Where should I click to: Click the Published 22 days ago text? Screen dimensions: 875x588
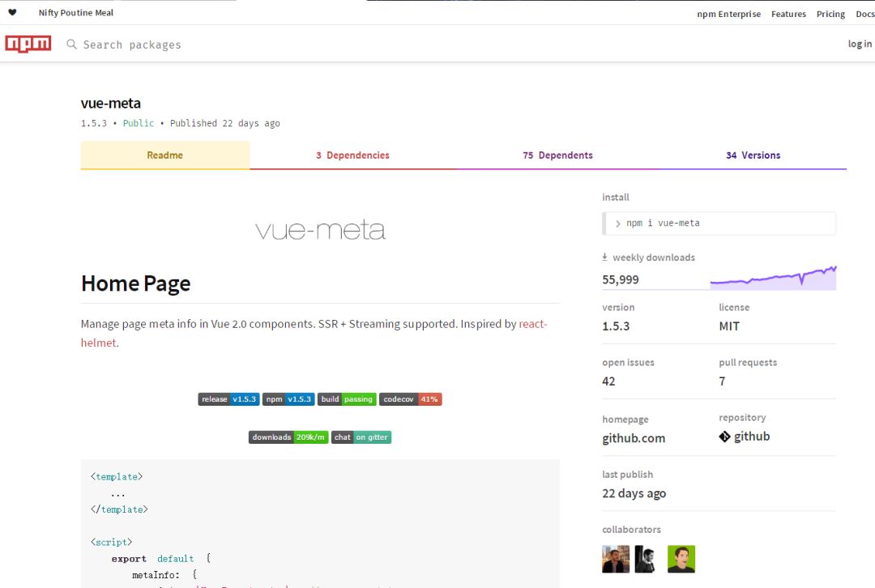pos(225,123)
